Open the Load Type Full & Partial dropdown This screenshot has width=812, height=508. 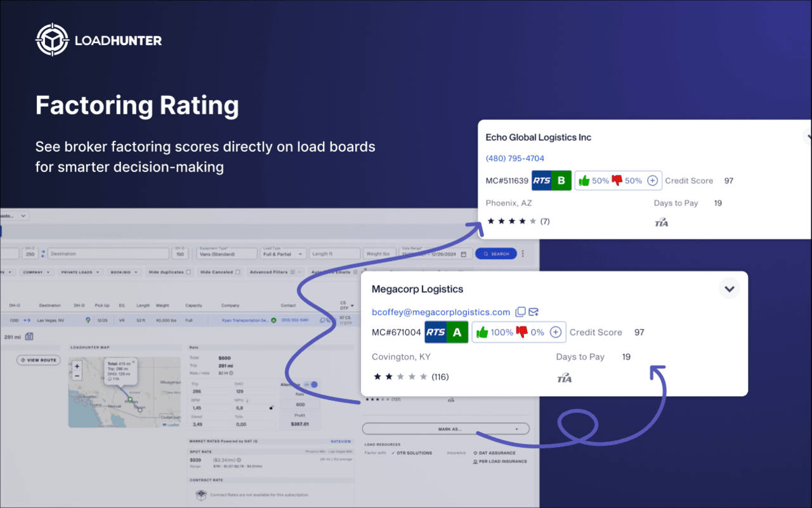(x=283, y=254)
